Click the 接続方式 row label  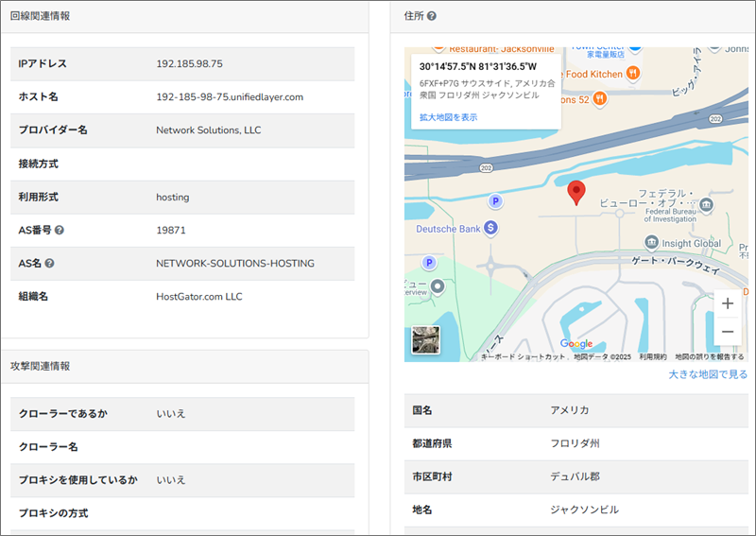[38, 164]
